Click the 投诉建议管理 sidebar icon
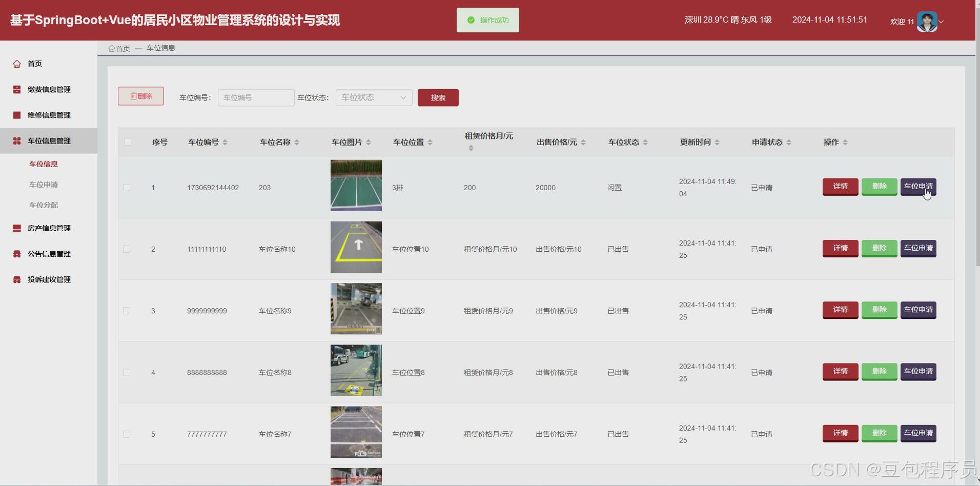Viewport: 980px width, 486px height. 16,279
